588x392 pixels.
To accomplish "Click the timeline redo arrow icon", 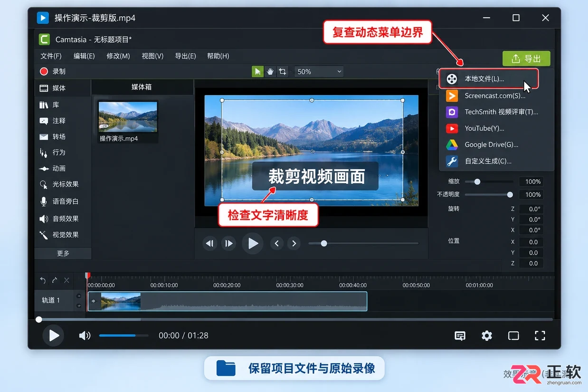I will (x=55, y=280).
